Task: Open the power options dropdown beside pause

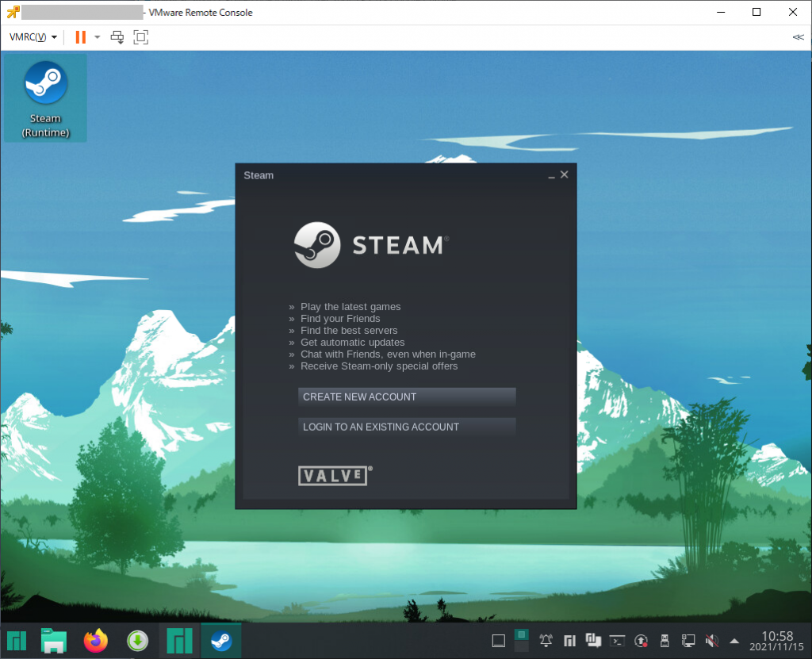Action: click(x=98, y=37)
